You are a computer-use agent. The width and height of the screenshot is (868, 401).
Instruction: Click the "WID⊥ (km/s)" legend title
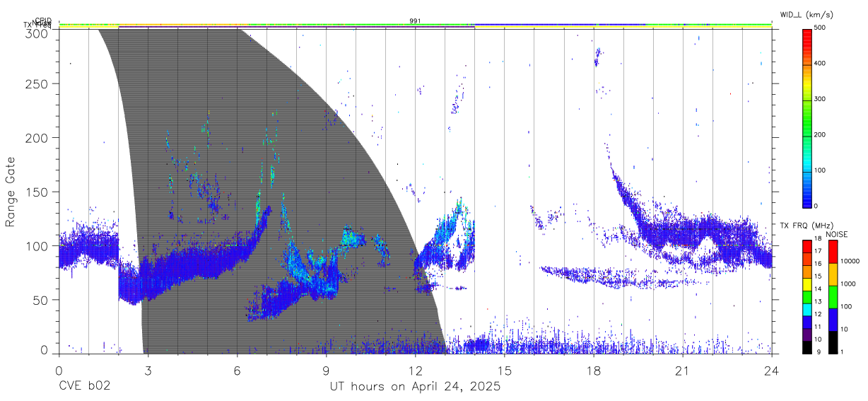pyautogui.click(x=807, y=13)
